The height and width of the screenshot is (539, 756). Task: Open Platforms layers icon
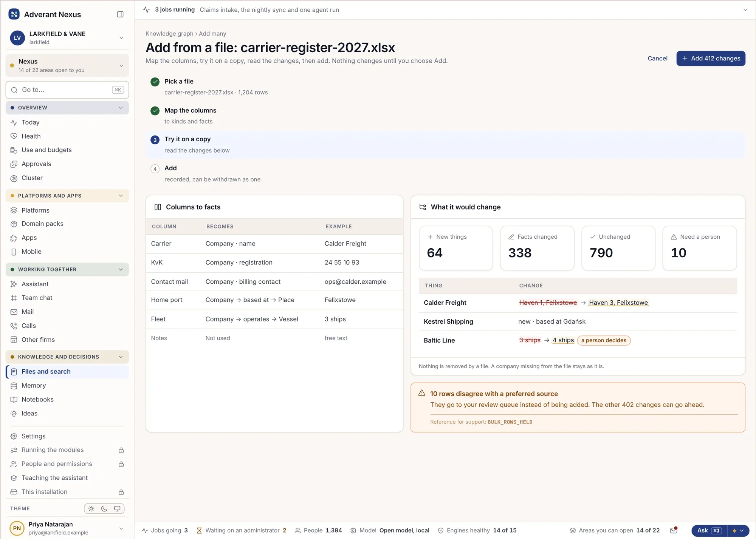[x=14, y=210]
